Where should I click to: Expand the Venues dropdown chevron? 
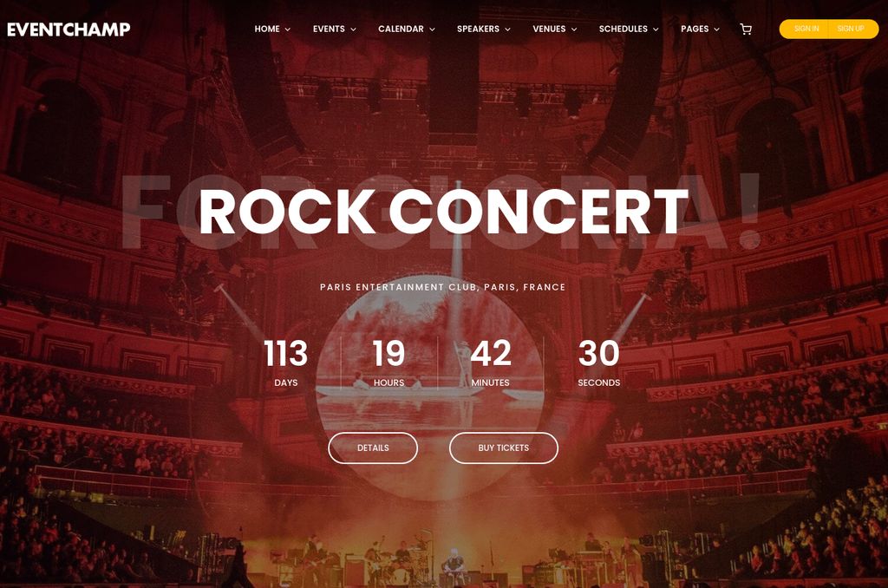click(574, 29)
